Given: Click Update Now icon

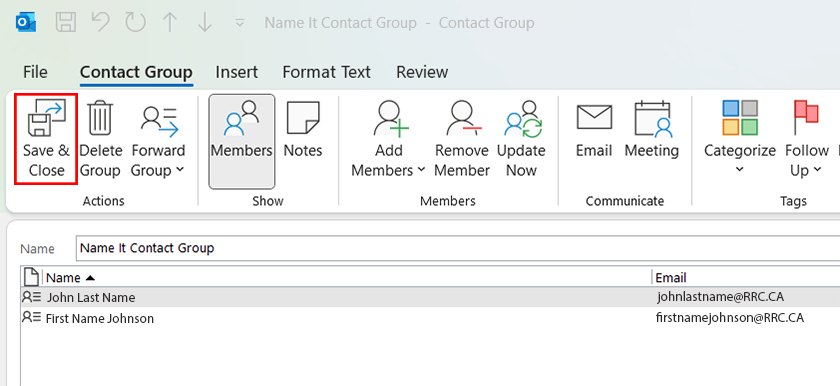Looking at the screenshot, I should point(523,119).
